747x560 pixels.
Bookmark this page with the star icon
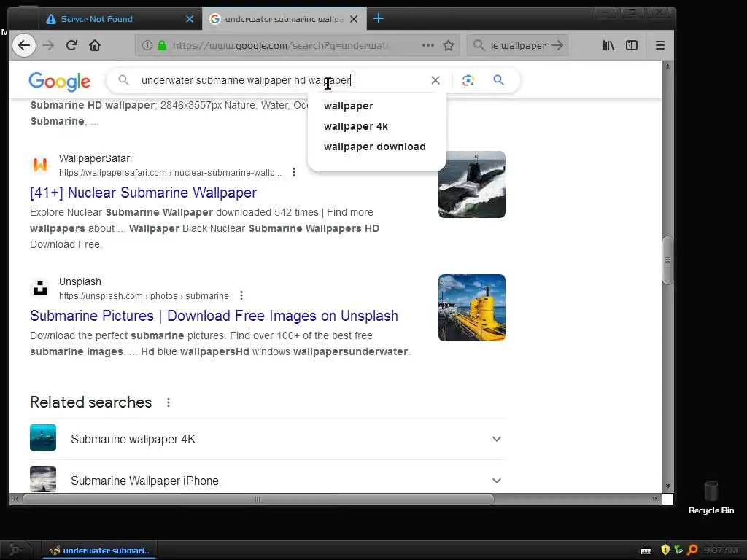click(x=449, y=45)
